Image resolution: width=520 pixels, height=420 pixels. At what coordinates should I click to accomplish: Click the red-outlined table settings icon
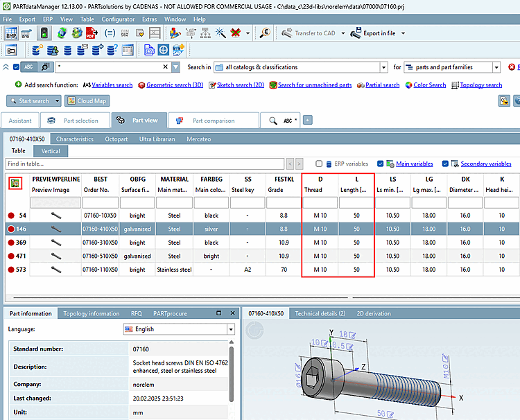click(x=15, y=183)
